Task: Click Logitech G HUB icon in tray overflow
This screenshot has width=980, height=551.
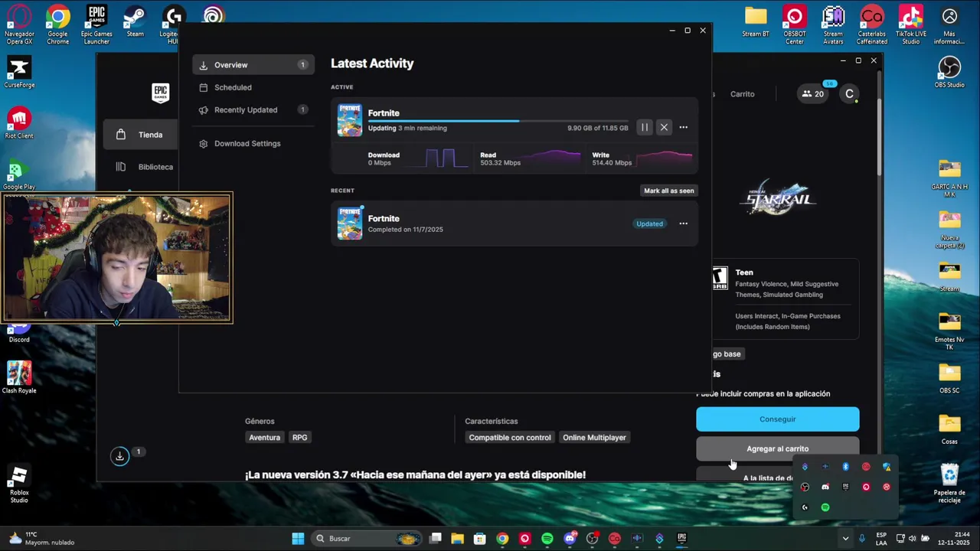Action: 805,507
